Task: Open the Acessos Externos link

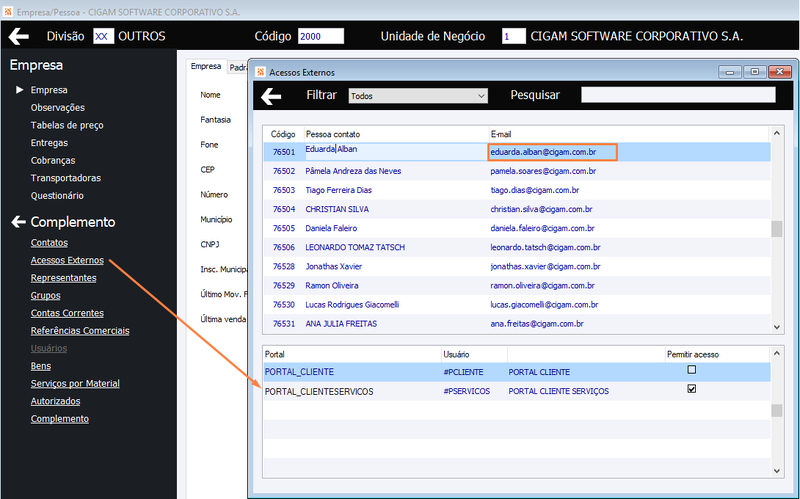Action: click(x=67, y=260)
